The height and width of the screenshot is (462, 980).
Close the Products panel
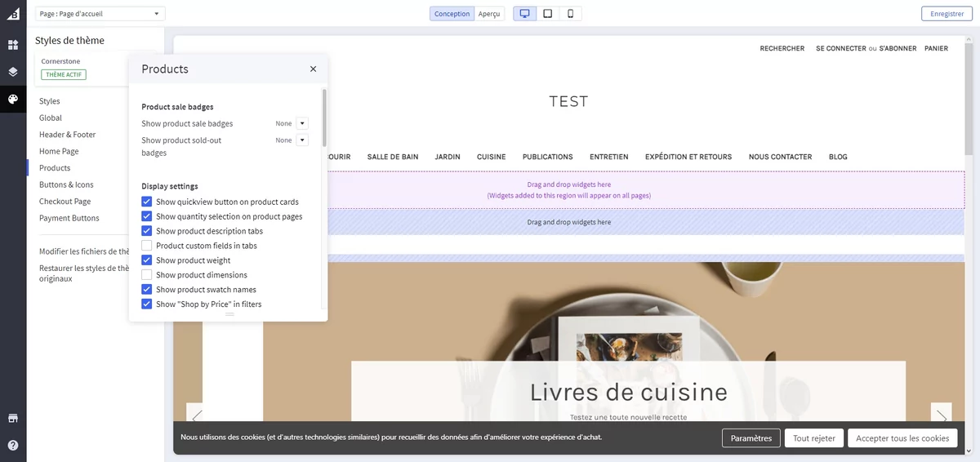click(313, 69)
